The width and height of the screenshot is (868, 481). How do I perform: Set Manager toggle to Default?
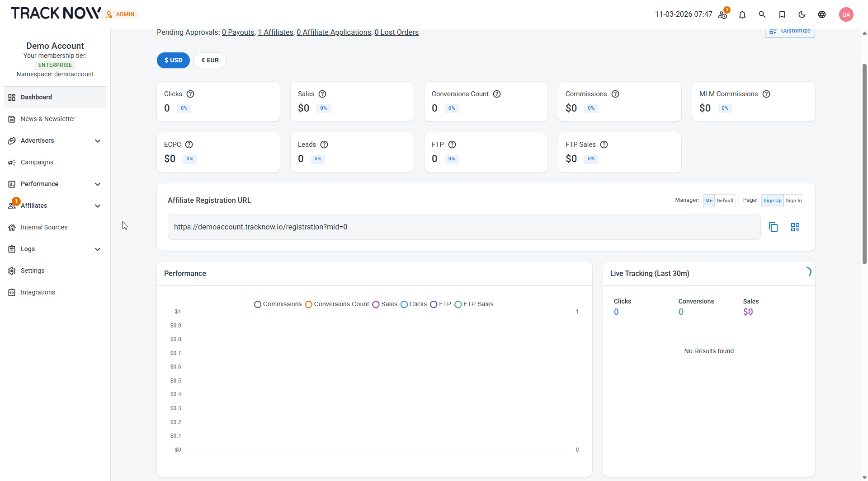click(725, 201)
